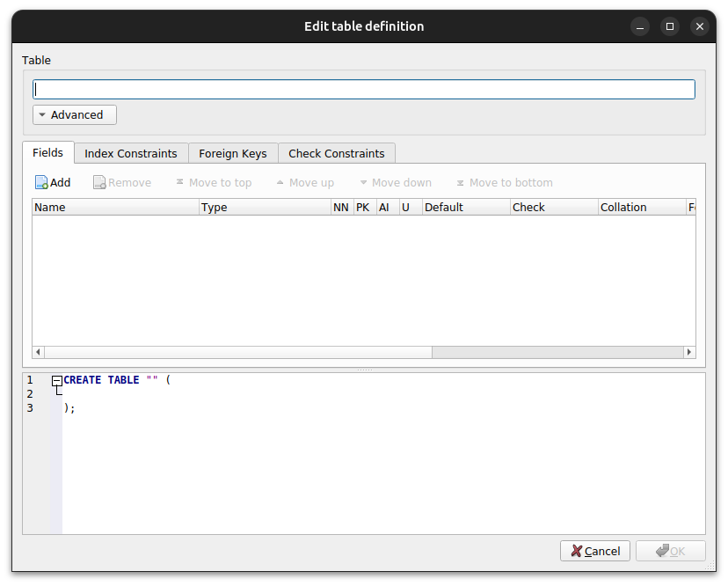Click the Add field icon button
Viewport: 728px width, 586px height.
(41, 183)
